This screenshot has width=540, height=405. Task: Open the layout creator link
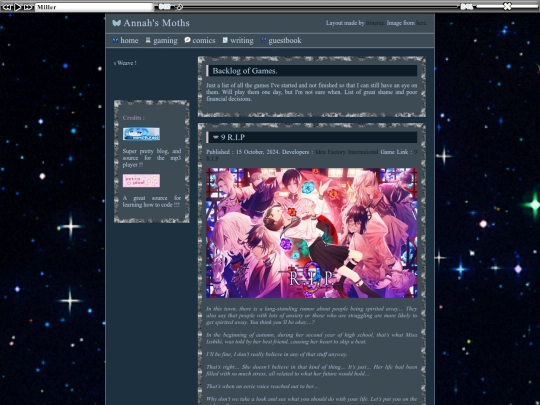(x=375, y=23)
